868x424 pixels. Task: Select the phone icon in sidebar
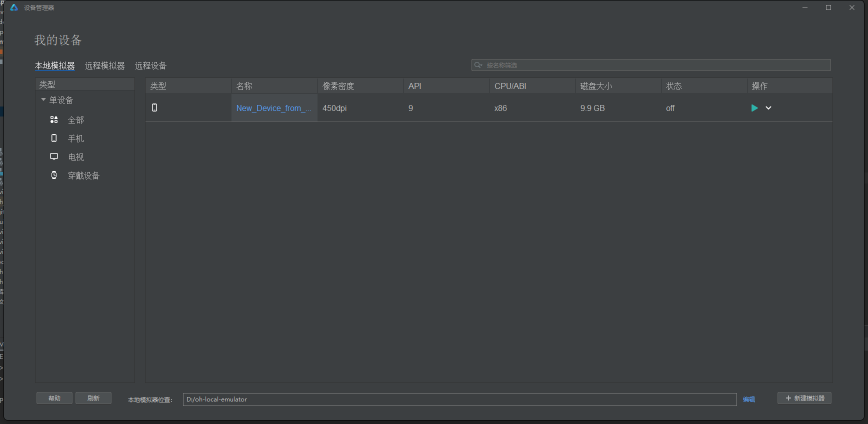[x=54, y=138]
